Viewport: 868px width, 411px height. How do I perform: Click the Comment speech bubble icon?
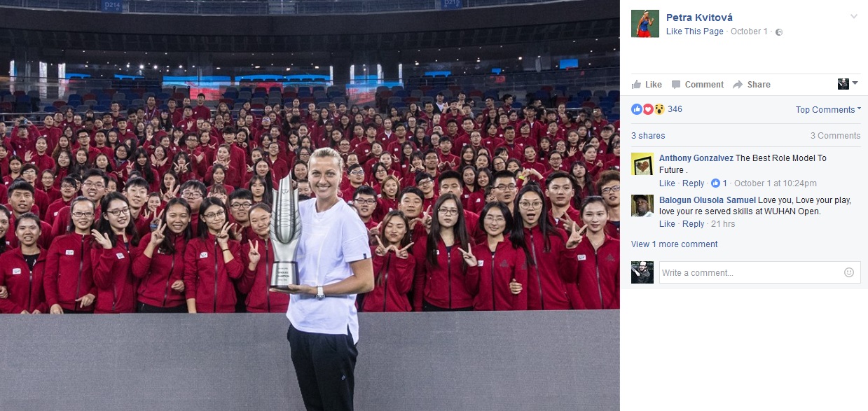(676, 85)
